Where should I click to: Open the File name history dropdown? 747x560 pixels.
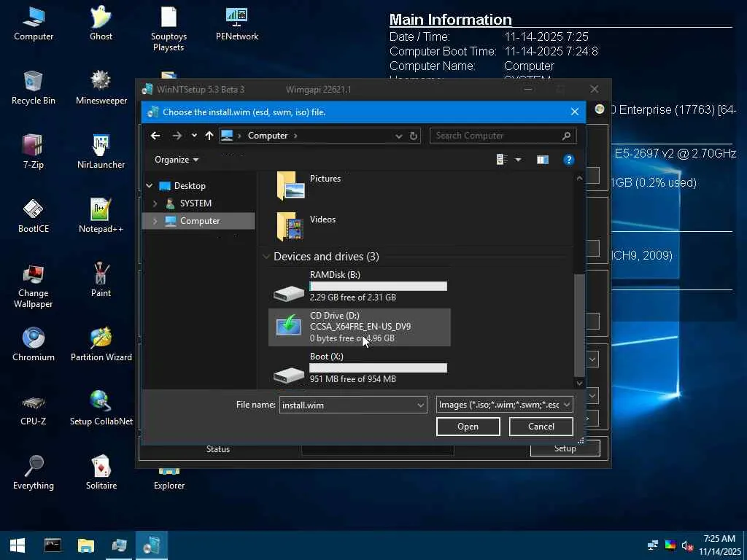click(x=421, y=405)
